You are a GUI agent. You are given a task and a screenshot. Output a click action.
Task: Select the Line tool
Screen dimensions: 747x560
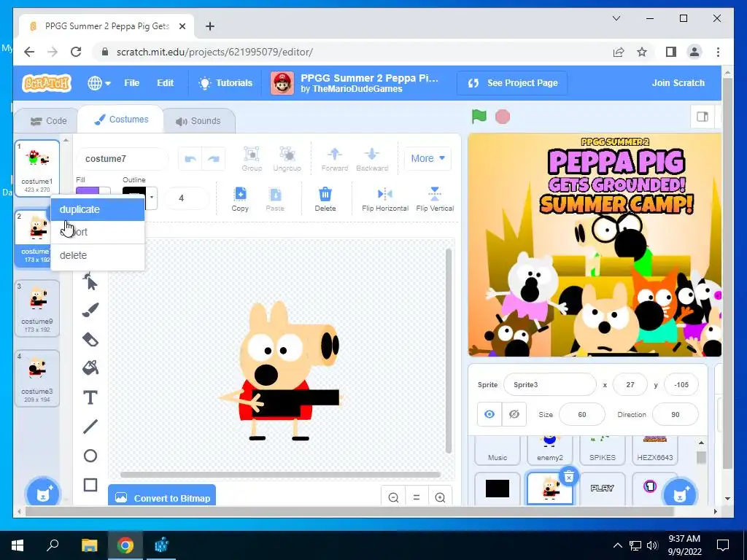90,426
